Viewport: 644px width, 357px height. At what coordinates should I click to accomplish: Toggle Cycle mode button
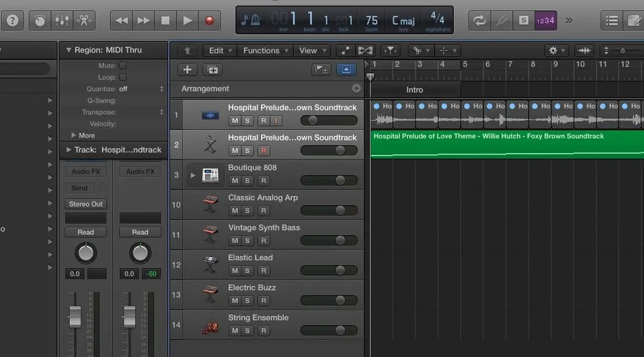[480, 21]
